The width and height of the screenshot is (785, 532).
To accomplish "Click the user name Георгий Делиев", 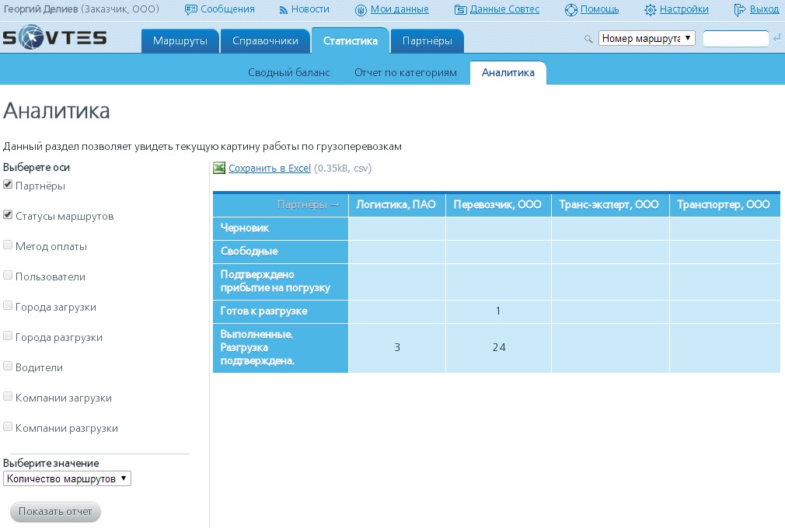I will click(40, 9).
